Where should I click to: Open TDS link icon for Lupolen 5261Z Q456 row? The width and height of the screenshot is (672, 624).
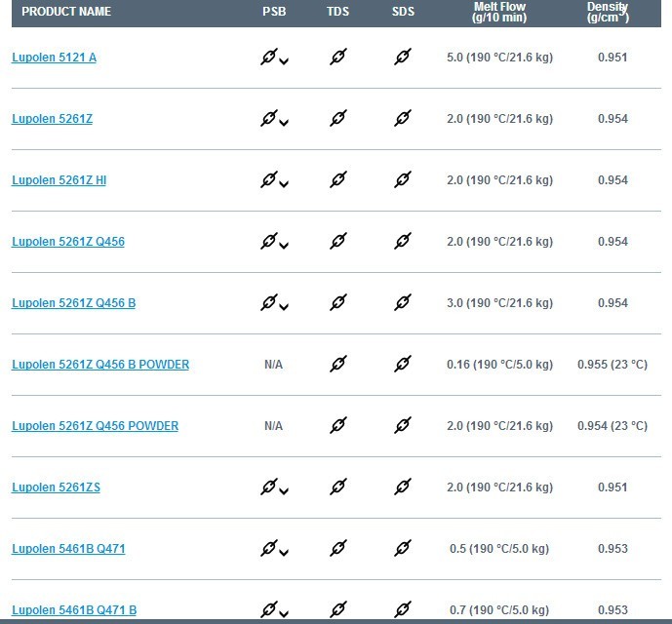(338, 241)
